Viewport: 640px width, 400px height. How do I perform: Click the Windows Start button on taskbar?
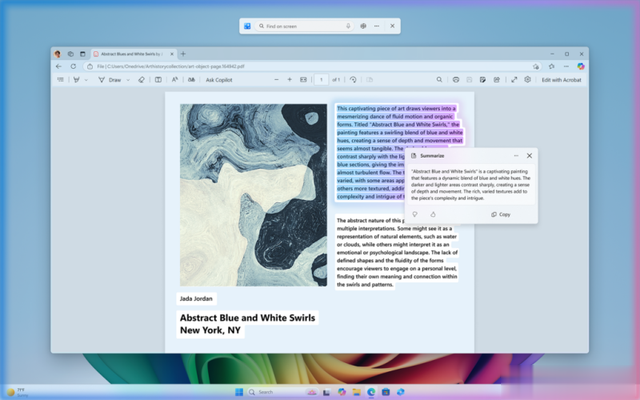point(237,391)
